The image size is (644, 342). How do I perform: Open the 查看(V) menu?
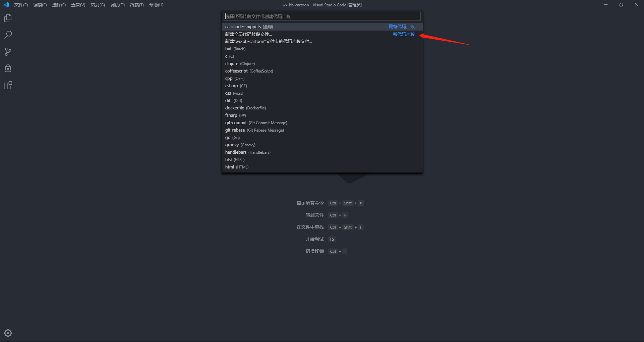78,5
